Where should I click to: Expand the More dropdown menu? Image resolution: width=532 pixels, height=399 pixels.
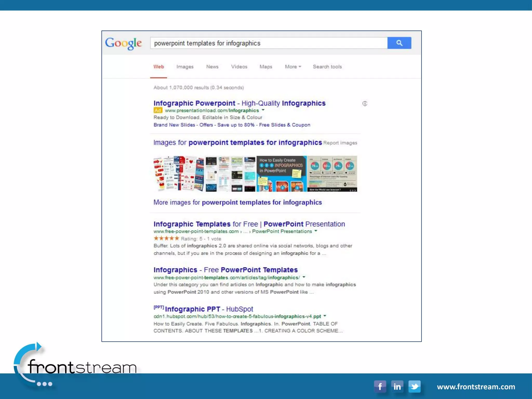(x=293, y=67)
